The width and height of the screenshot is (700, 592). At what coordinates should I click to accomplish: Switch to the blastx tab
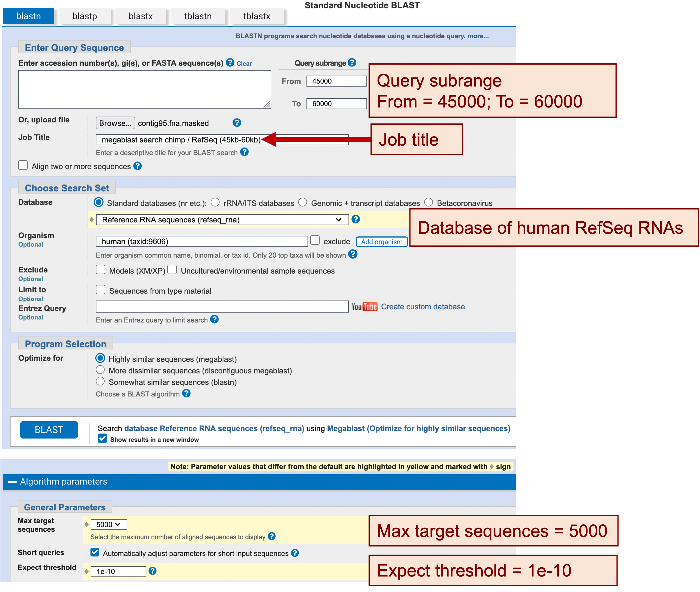click(x=141, y=16)
